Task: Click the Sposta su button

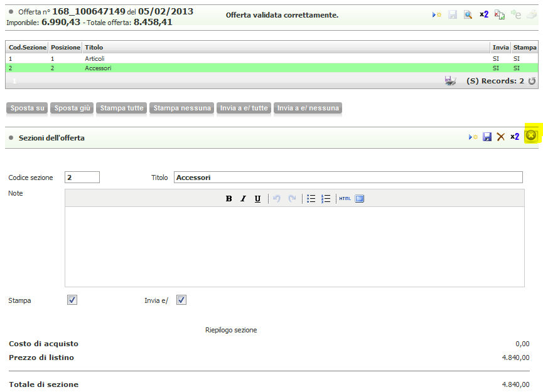Action: pyautogui.click(x=27, y=108)
